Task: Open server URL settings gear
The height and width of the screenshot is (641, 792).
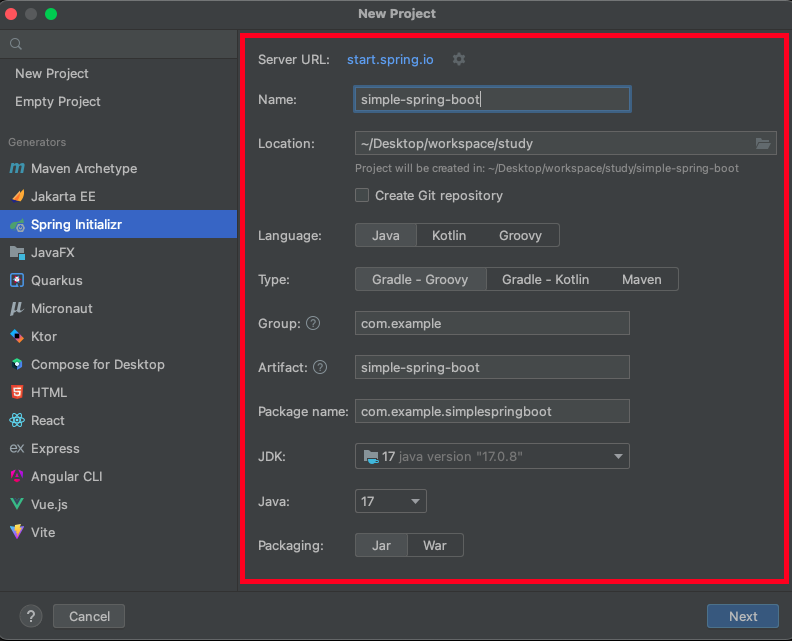Action: click(459, 59)
